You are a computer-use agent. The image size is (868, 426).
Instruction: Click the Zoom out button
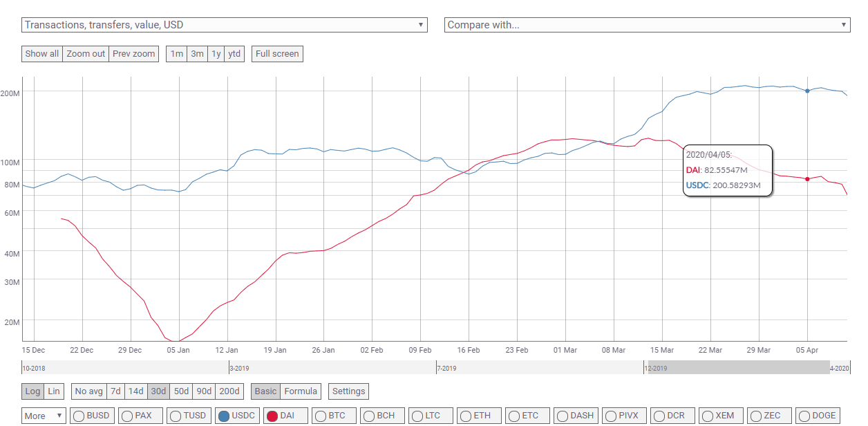[86, 54]
